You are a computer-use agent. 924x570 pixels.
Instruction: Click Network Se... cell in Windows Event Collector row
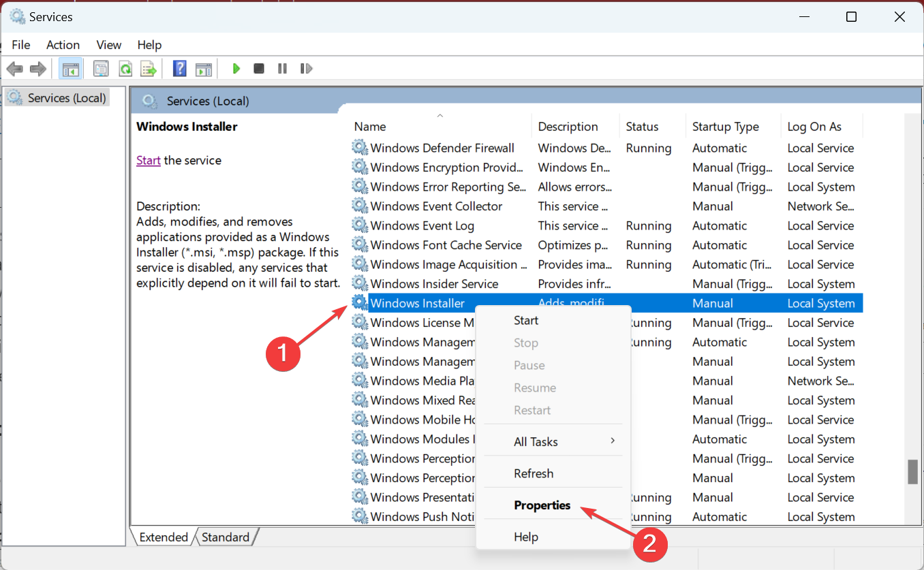(x=820, y=206)
